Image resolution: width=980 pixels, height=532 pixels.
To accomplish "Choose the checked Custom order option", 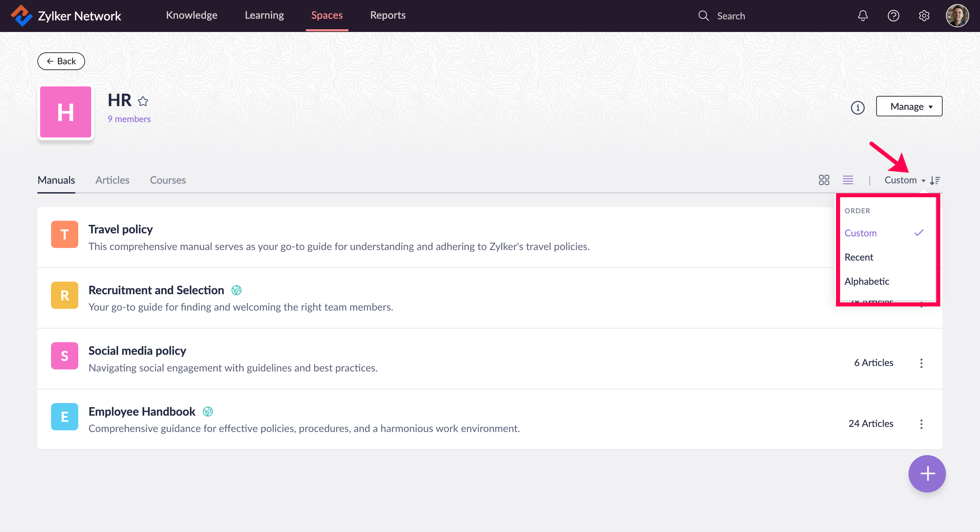I will tap(861, 233).
